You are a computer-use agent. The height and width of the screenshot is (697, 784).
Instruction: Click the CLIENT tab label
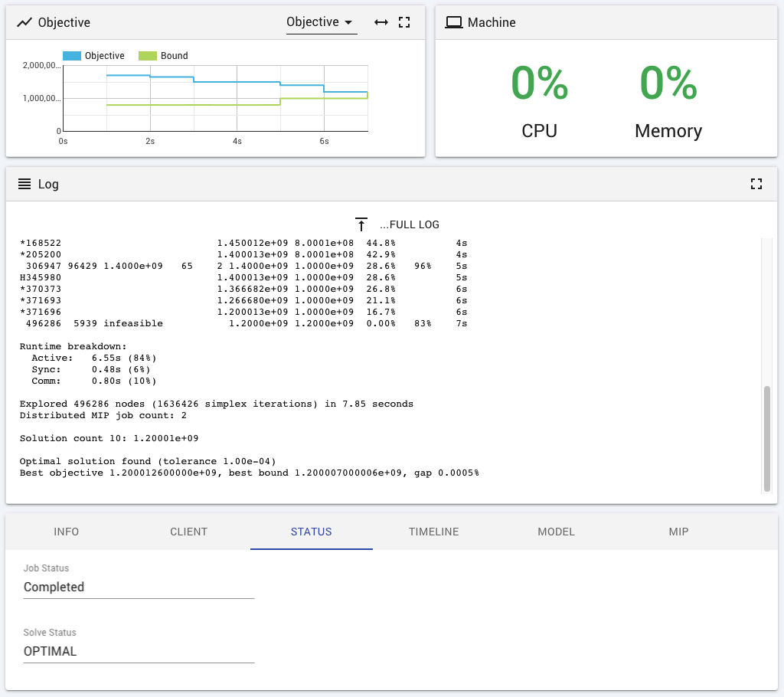tap(188, 532)
